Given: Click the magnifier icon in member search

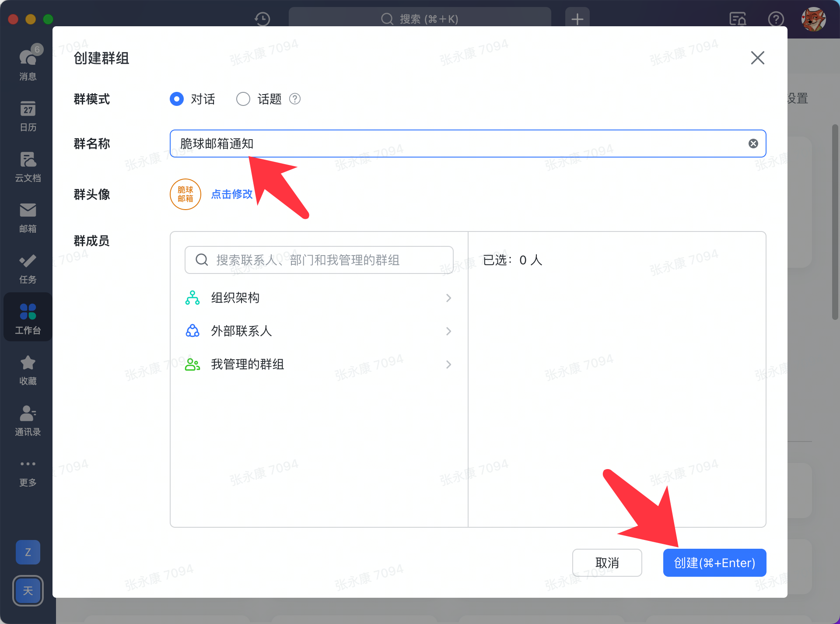Looking at the screenshot, I should click(x=202, y=260).
